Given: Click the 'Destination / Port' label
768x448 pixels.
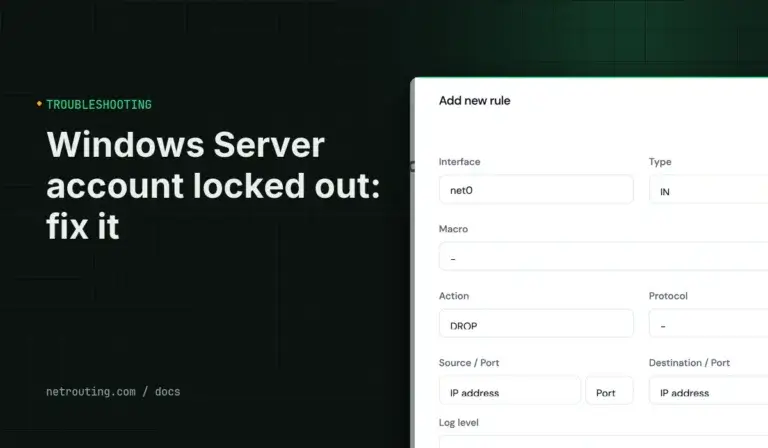Looking at the screenshot, I should point(689,363).
